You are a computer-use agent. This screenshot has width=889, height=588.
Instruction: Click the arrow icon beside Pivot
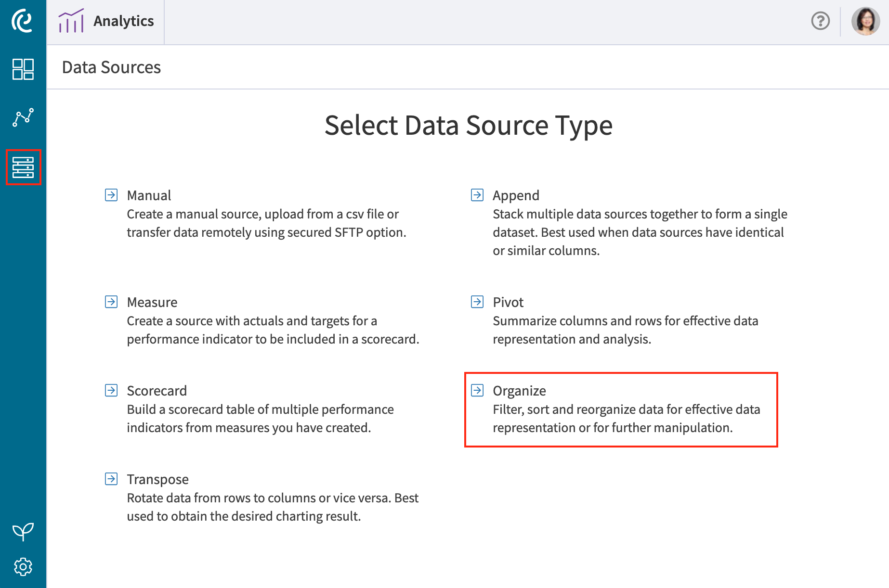(x=477, y=302)
